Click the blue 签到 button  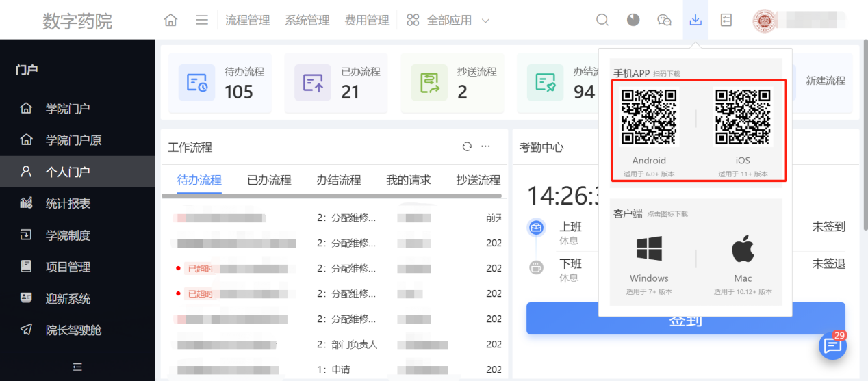point(686,319)
